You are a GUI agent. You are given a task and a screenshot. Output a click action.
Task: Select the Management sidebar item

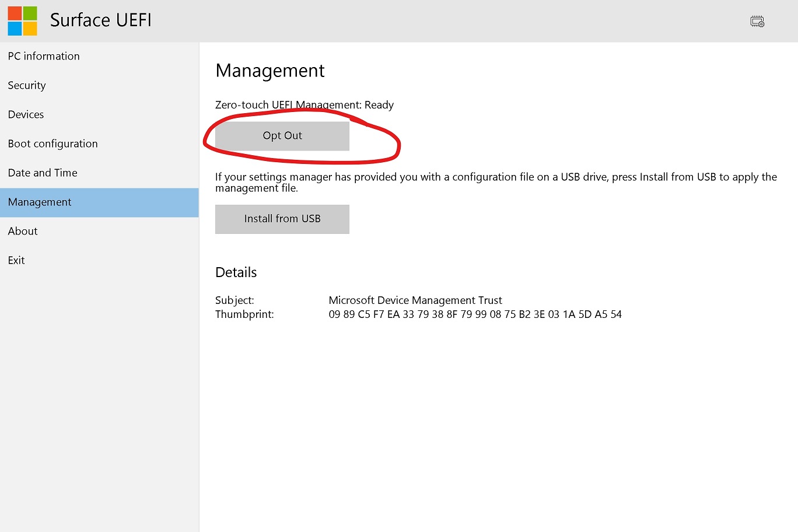[x=99, y=202]
